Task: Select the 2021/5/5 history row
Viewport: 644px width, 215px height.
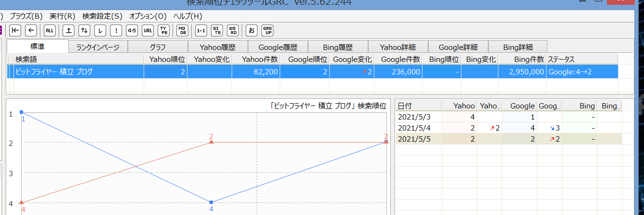Action: pos(508,139)
